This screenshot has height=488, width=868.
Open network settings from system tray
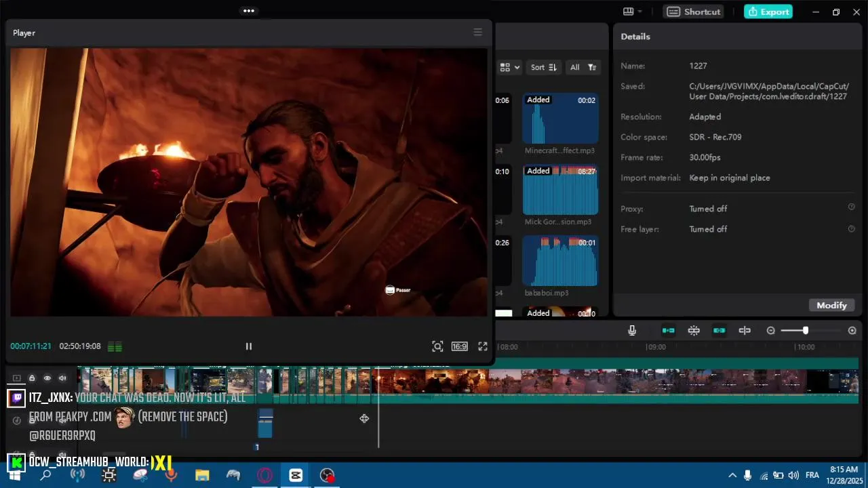(764, 475)
